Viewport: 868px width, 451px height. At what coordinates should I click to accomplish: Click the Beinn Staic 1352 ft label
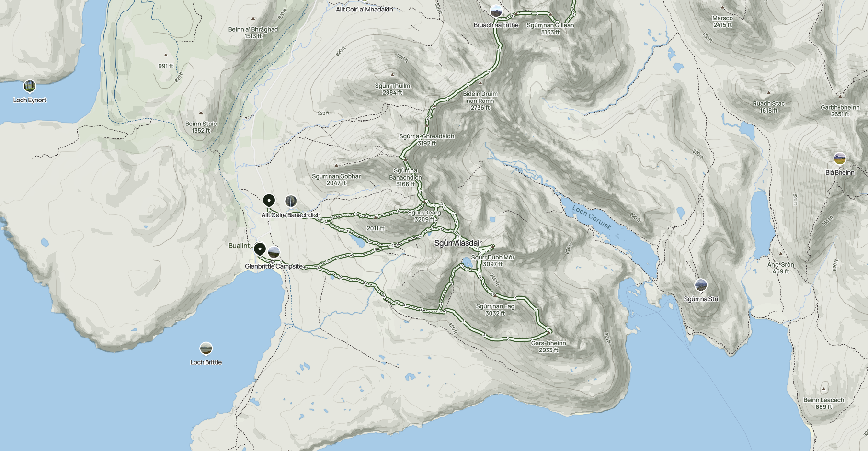click(x=201, y=127)
